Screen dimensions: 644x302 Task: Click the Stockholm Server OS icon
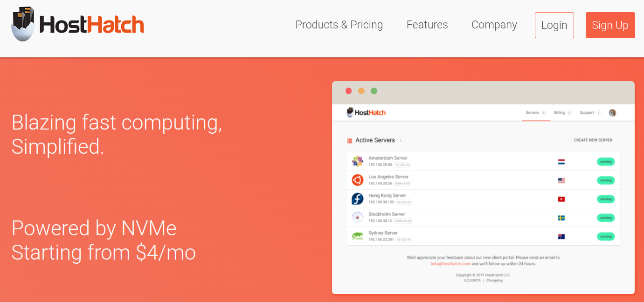point(358,217)
